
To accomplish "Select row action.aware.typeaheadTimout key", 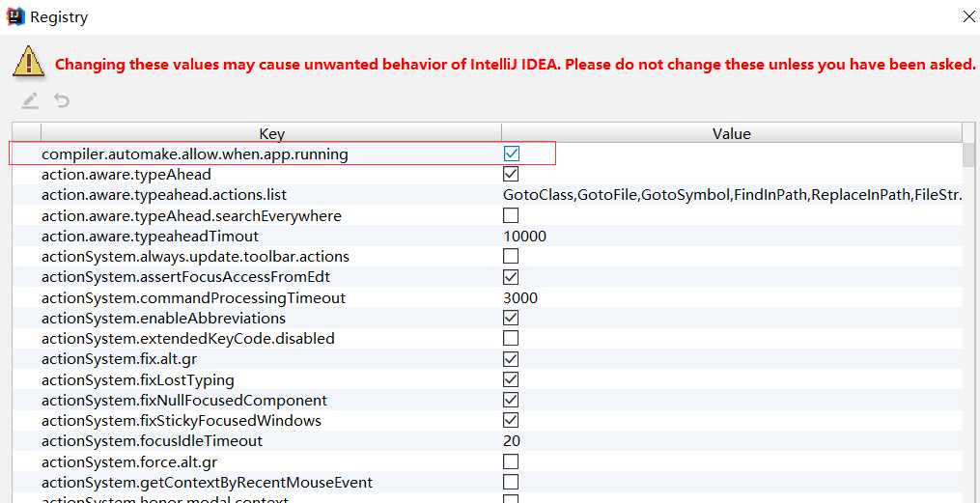I will tap(150, 237).
